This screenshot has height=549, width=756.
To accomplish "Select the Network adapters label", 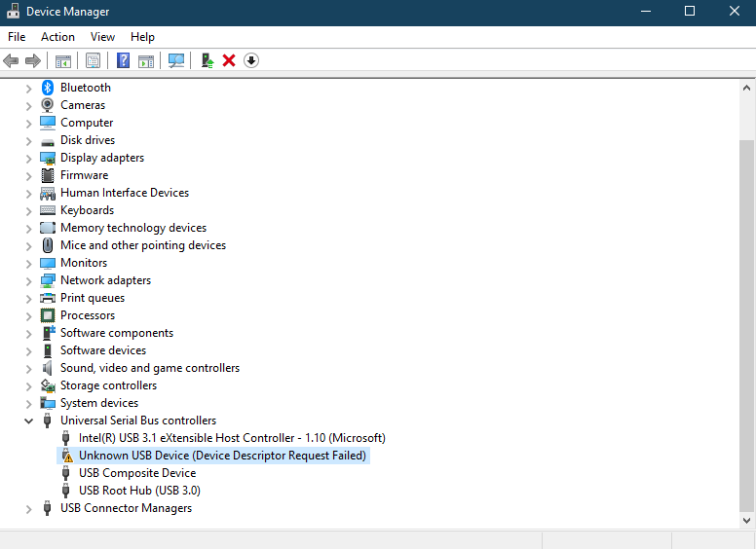I will 105,280.
